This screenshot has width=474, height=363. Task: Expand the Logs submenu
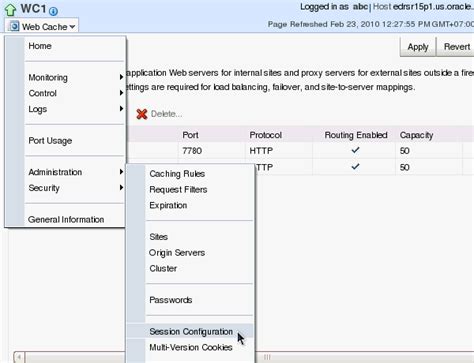[x=76, y=109]
